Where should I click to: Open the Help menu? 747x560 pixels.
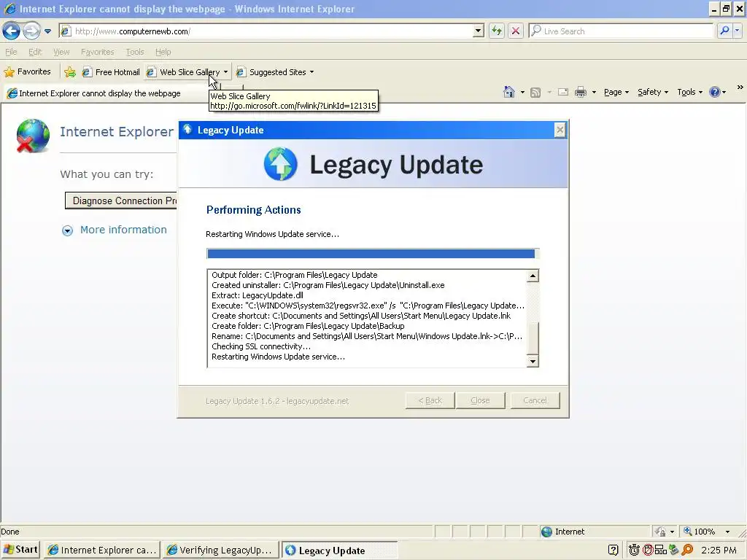coord(163,52)
